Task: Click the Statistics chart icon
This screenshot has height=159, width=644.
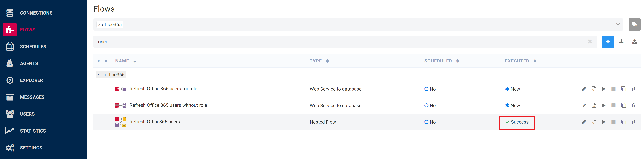Action: [x=10, y=131]
